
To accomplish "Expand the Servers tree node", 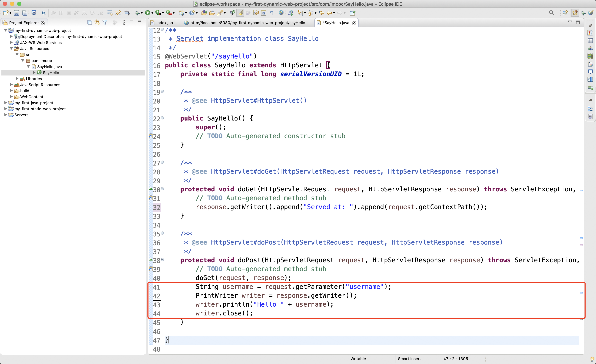I will click(5, 115).
